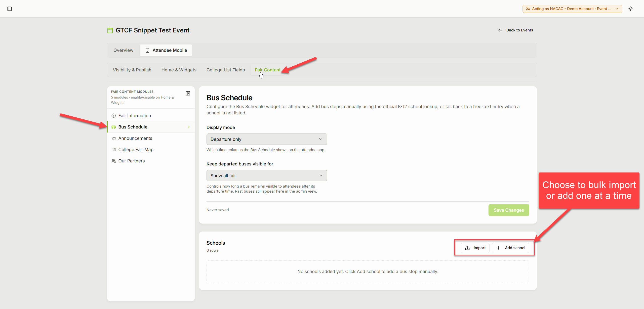Screen dimensions: 644x309
Task: Click the Announcements megaphone icon
Action: 114,138
